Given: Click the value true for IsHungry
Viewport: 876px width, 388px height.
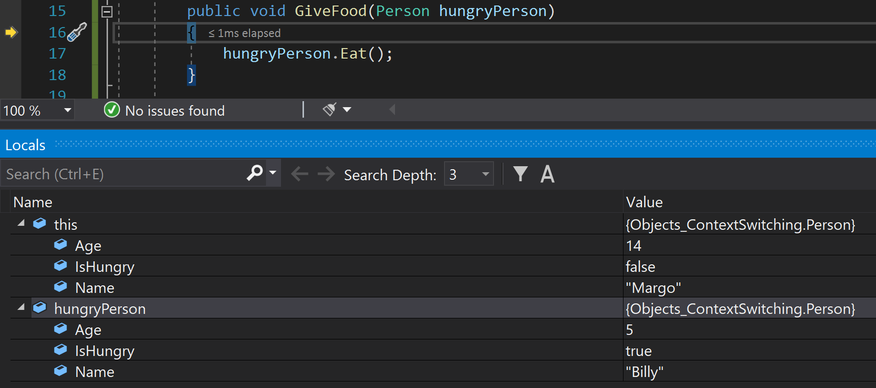Looking at the screenshot, I should point(639,351).
